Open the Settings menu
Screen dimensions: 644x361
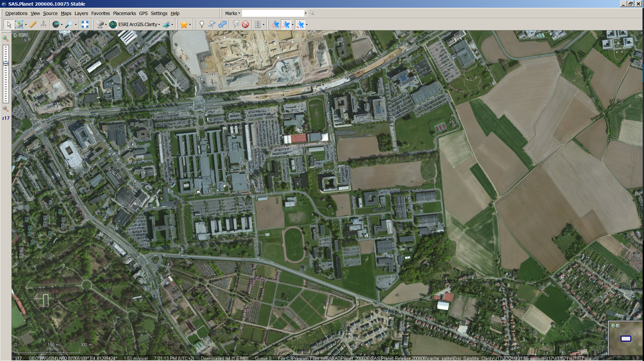(x=159, y=13)
